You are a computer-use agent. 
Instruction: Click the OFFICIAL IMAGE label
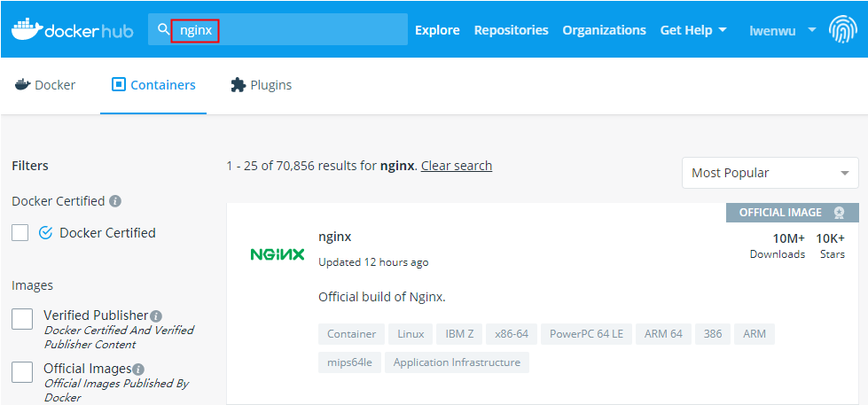click(x=780, y=213)
